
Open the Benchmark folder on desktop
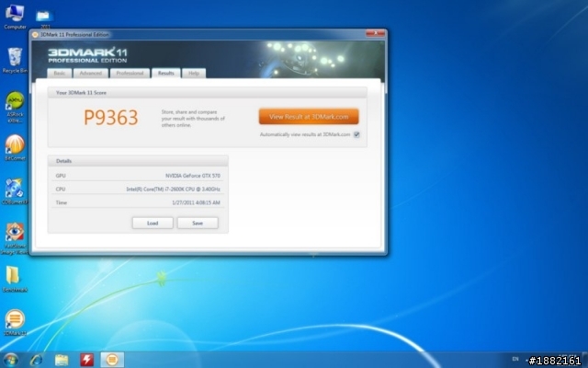(15, 279)
